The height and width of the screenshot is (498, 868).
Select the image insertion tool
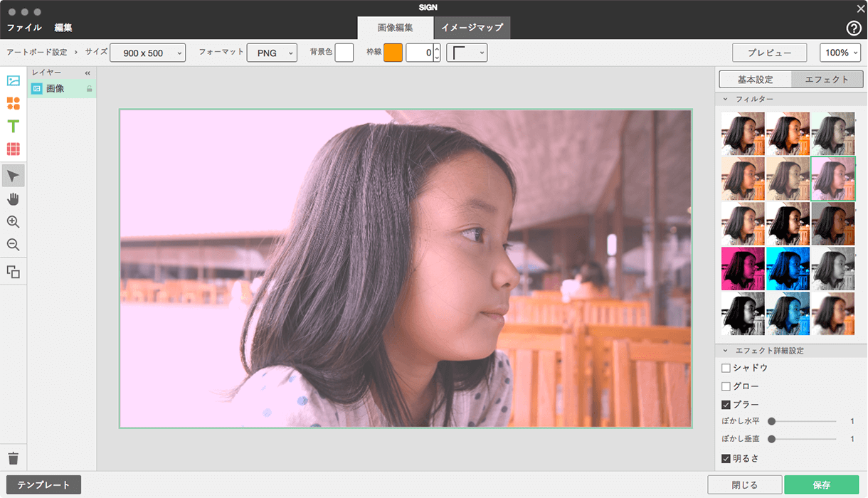coord(13,80)
